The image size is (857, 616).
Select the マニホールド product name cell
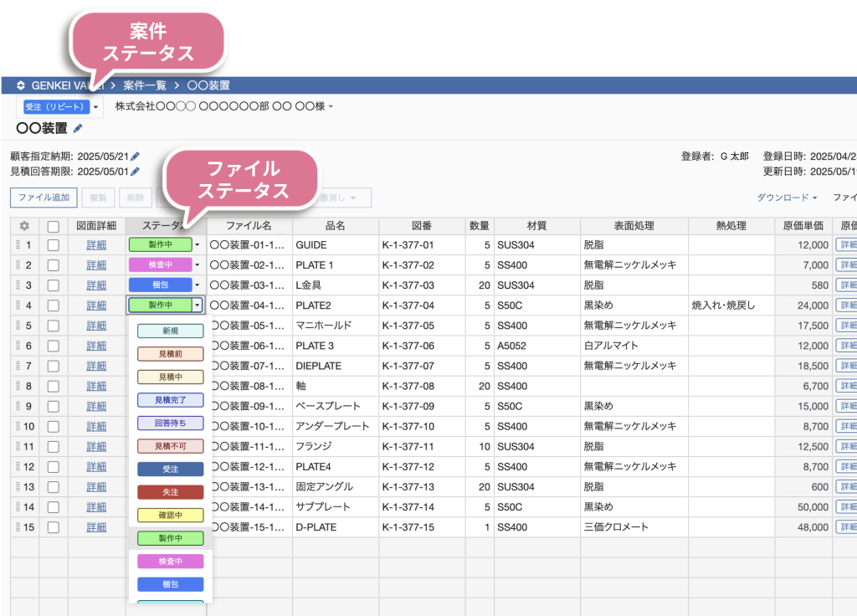pyautogui.click(x=336, y=326)
